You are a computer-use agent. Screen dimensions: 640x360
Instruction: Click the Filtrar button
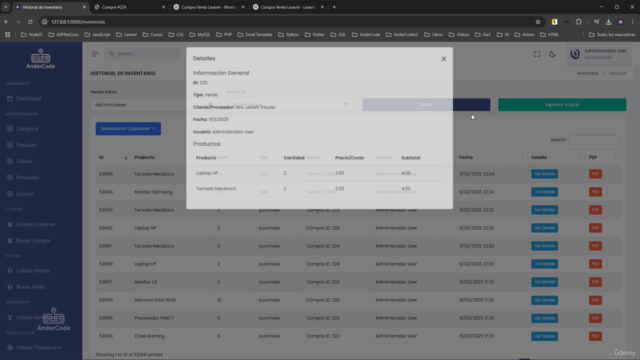426,105
